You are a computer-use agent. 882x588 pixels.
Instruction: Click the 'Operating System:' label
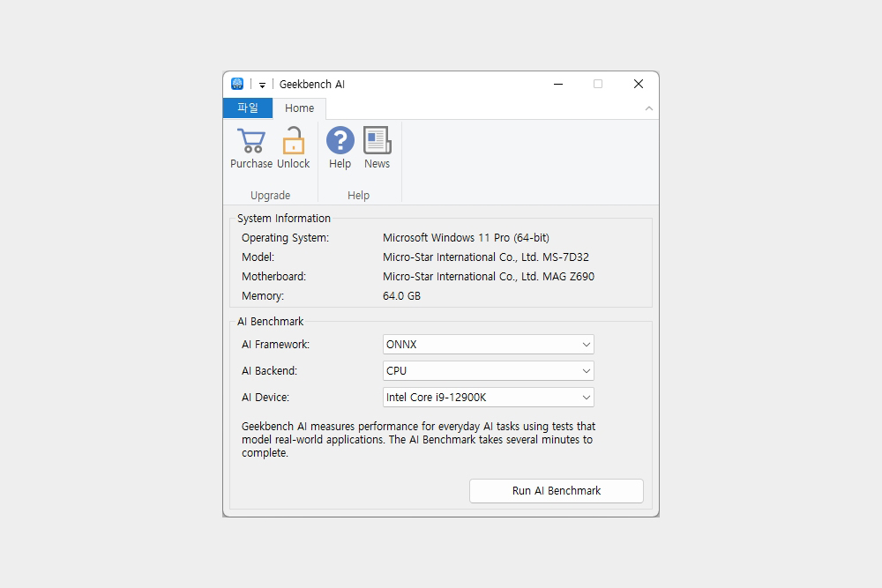[285, 238]
